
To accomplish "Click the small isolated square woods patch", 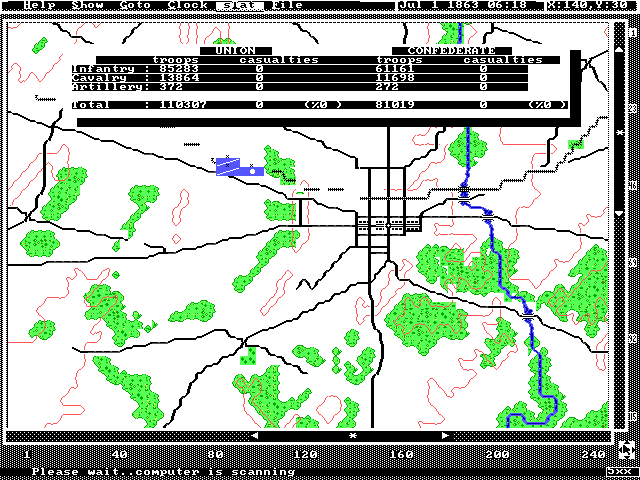I will [248, 355].
